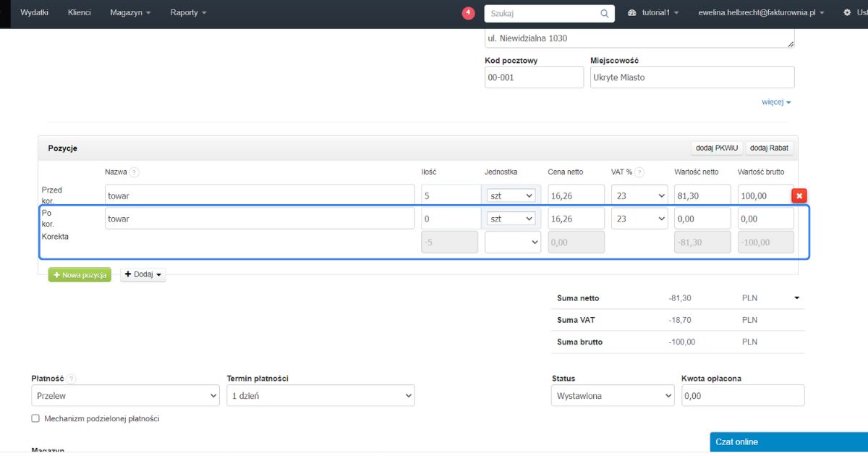
Task: Expand the Dodaj dropdown button
Action: pyautogui.click(x=143, y=275)
